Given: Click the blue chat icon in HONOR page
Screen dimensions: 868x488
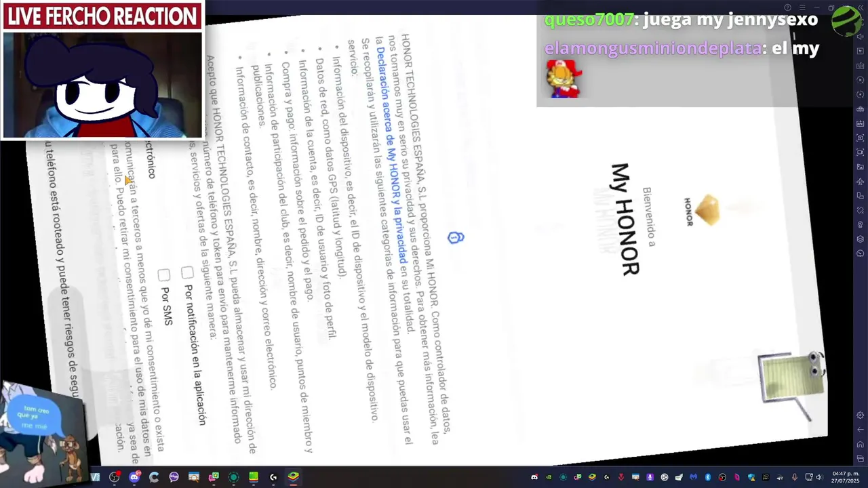Looking at the screenshot, I should (456, 237).
